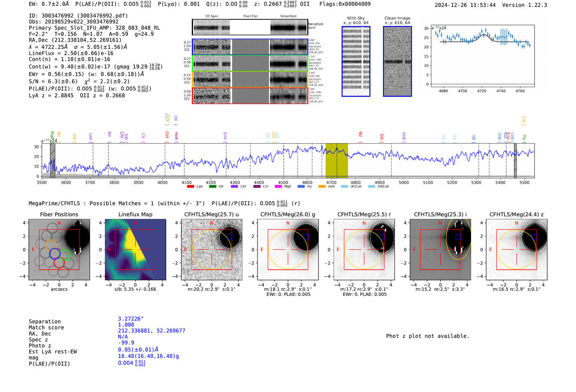This screenshot has width=576, height=392.
Task: Click the timestamp 2024-12-26 11:53:44
Action: click(465, 5)
